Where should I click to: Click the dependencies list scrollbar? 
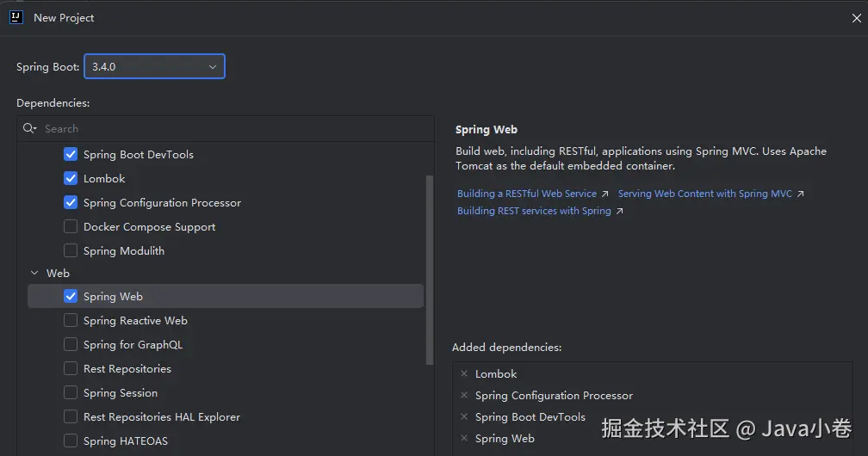pyautogui.click(x=430, y=267)
